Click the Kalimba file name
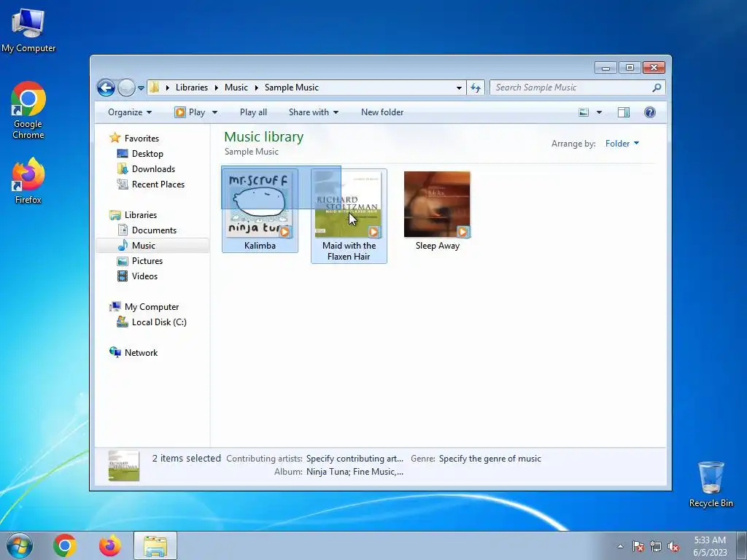 pyautogui.click(x=260, y=246)
